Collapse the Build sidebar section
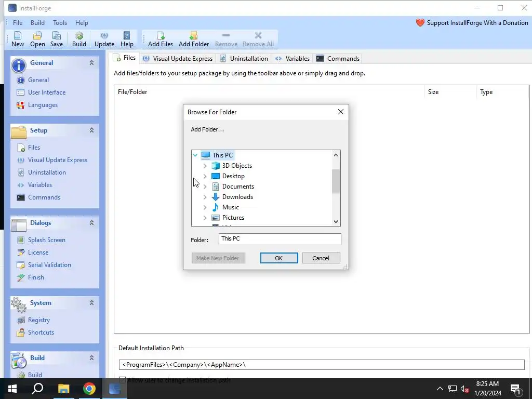 pos(91,357)
